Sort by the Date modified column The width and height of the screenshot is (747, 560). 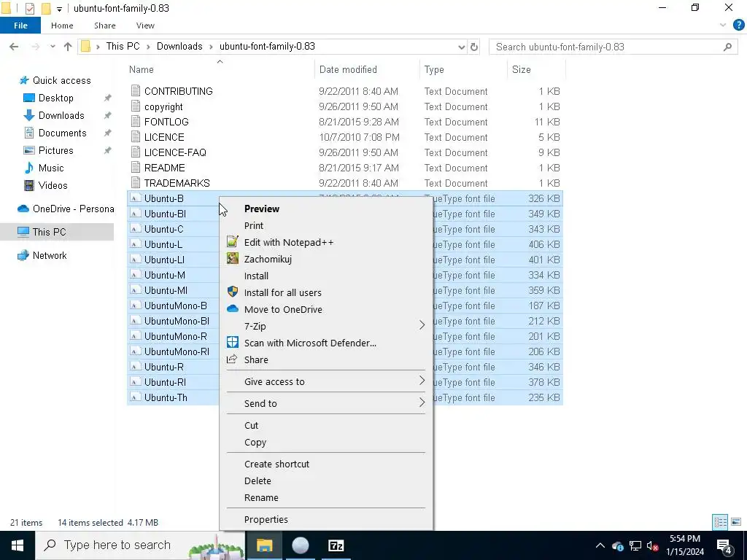[x=348, y=69]
